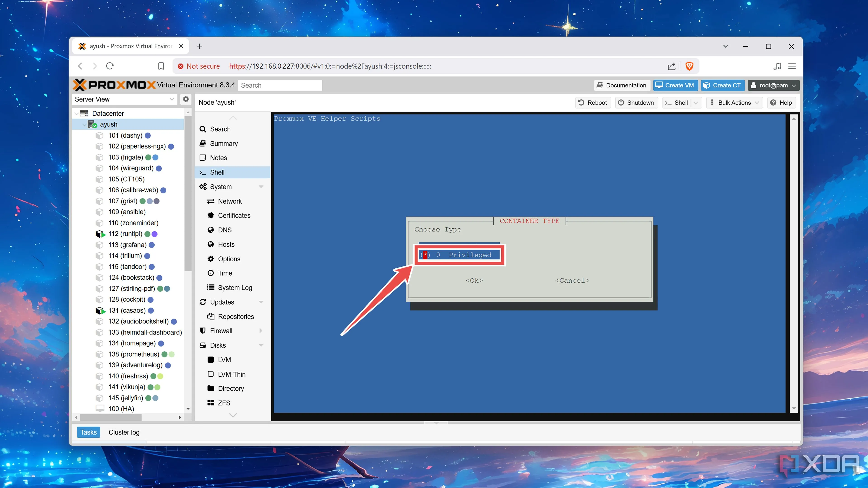Click the tree settings gear icon
The image size is (868, 488).
coord(186,99)
